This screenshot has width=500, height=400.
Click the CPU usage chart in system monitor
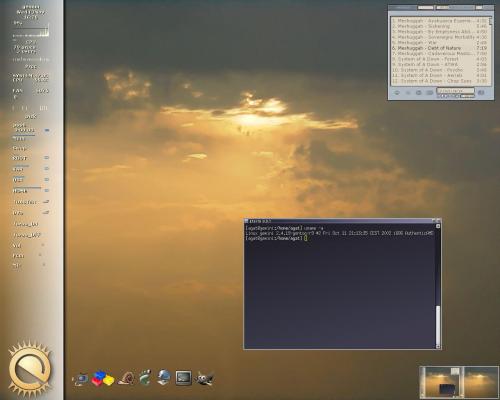(x=31, y=31)
